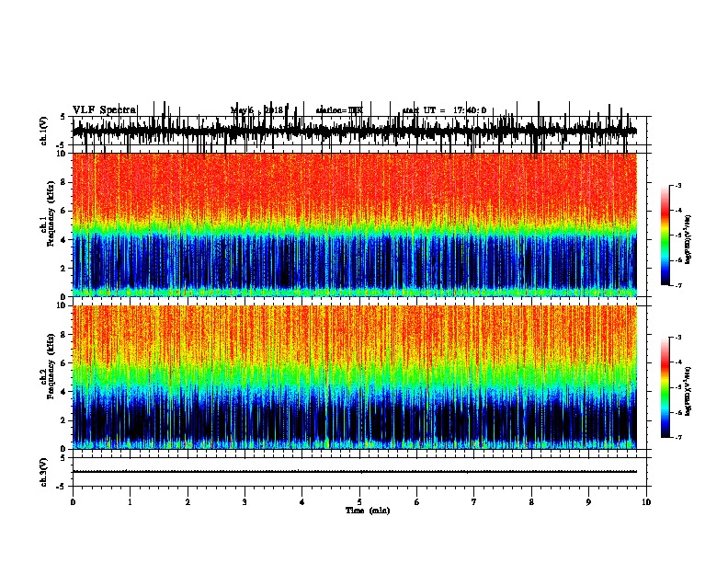This screenshot has width=728, height=563.
Task: Click the ch.1 voltage waveform trace panel
Action: click(x=359, y=131)
